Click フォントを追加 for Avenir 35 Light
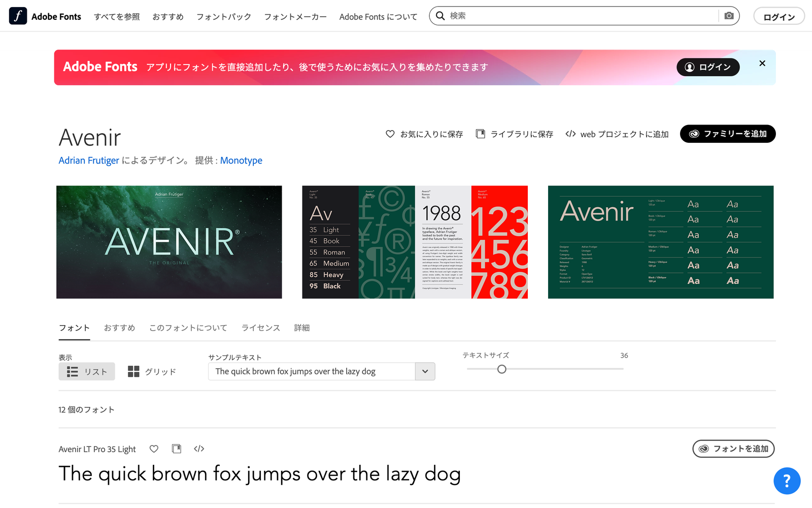 [x=733, y=449]
